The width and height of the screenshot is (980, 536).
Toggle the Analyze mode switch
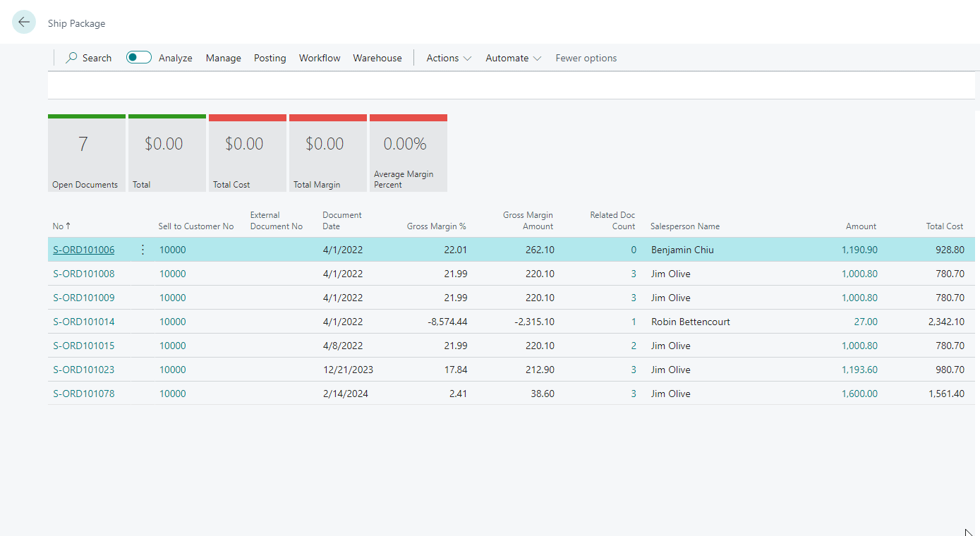pos(139,58)
